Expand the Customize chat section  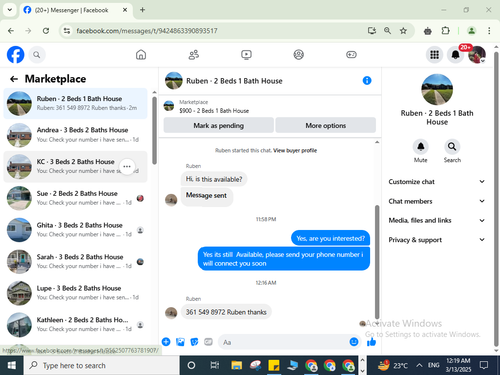[x=436, y=182]
